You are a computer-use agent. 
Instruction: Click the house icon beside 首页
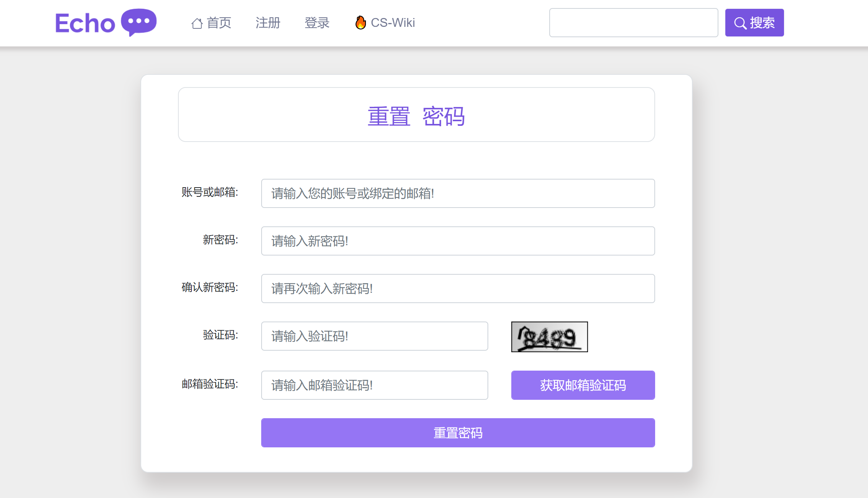197,23
